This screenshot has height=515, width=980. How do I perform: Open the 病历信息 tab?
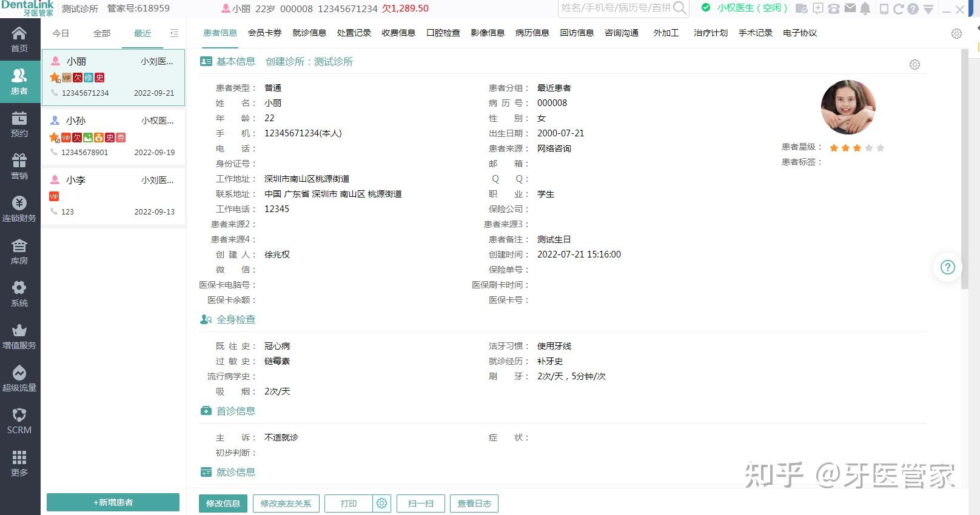532,33
